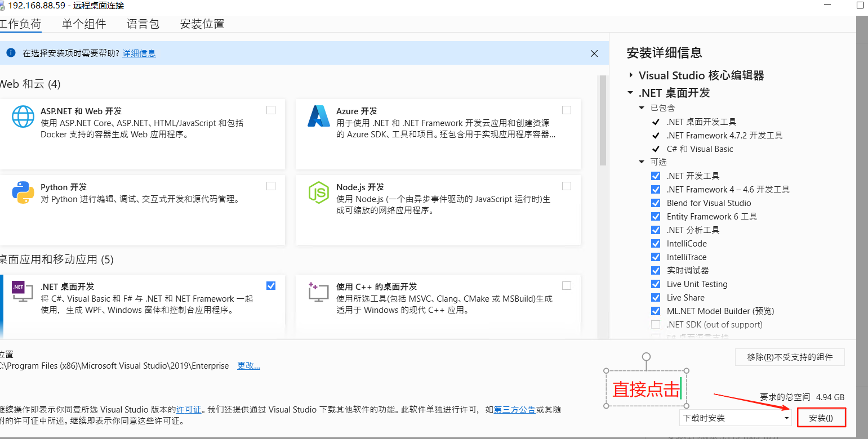Viewport: 868px width, 439px height.
Task: Uncheck the IntelliTrace checkbox
Action: click(656, 257)
